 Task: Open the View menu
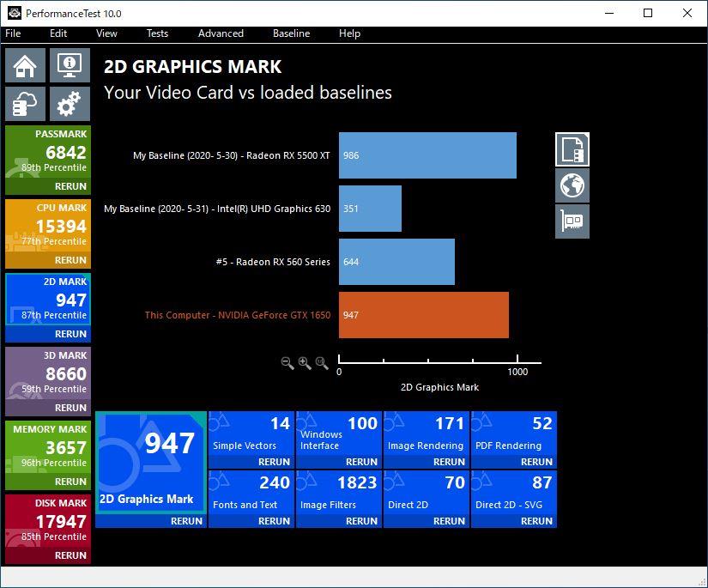(106, 33)
